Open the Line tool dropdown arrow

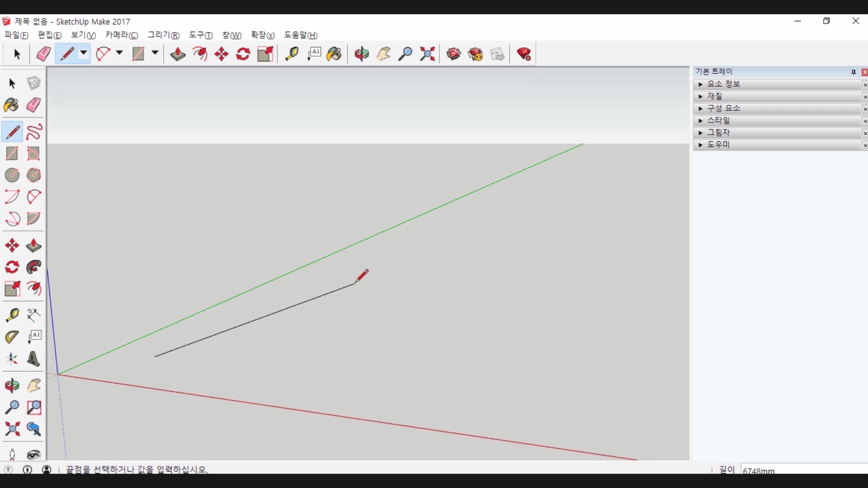[x=84, y=53]
